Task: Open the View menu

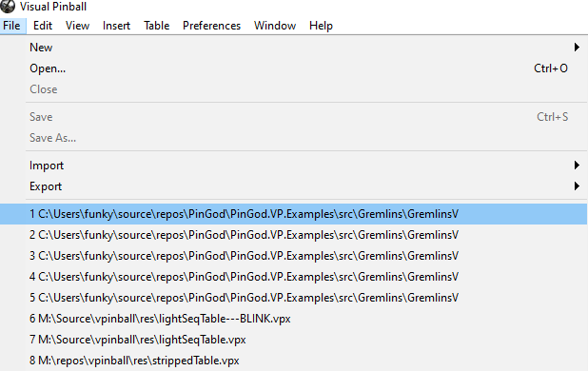Action: (x=77, y=26)
